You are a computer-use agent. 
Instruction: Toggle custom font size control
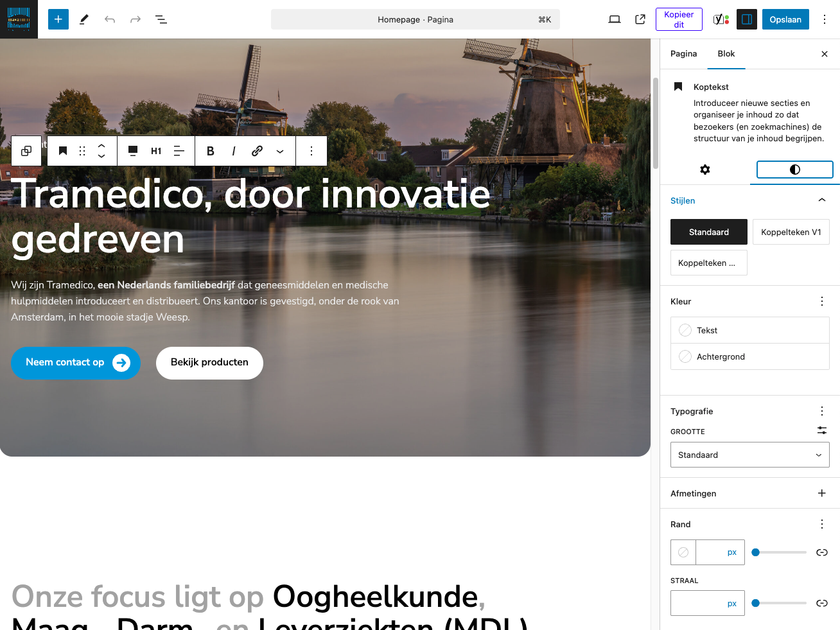point(822,430)
